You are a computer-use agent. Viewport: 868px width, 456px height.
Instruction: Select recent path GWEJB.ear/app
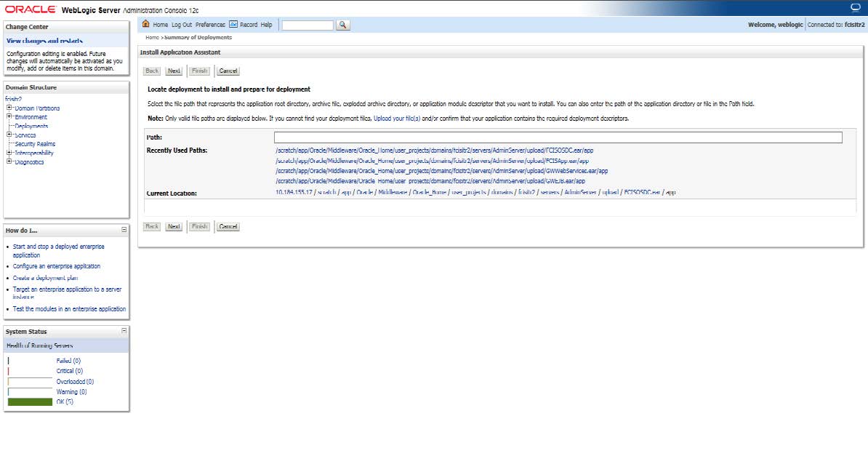point(430,181)
